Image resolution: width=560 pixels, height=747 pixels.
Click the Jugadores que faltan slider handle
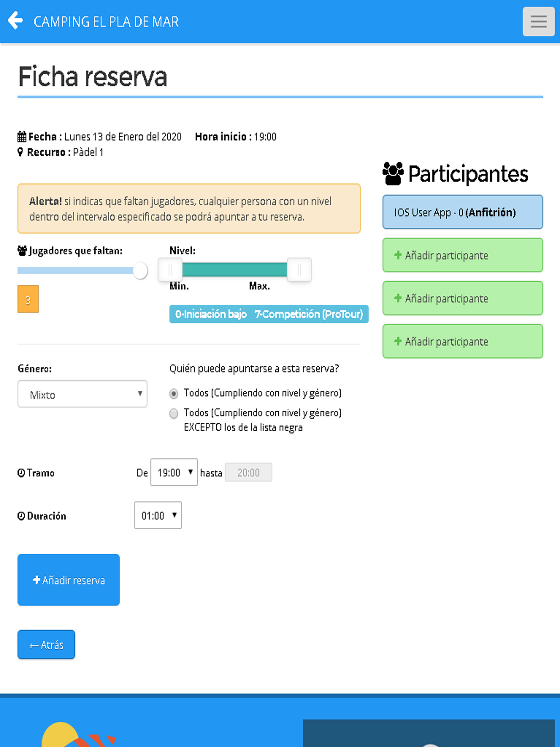point(140,270)
